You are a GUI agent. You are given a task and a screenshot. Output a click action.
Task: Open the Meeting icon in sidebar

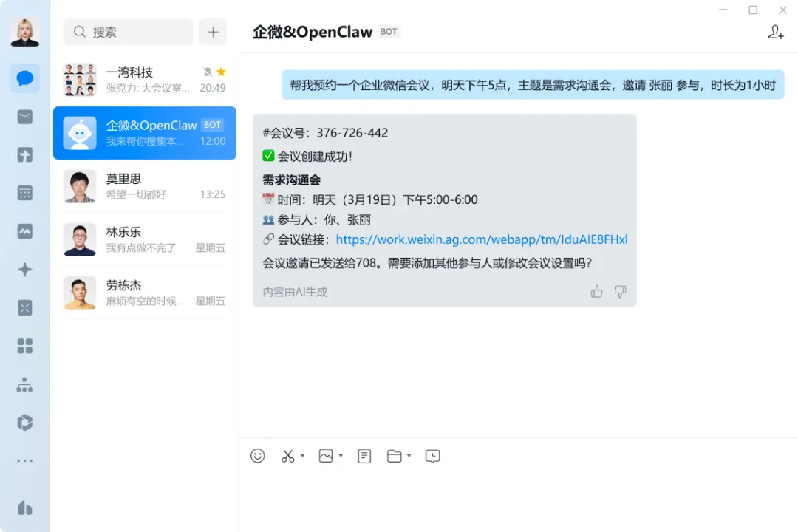pos(25,231)
